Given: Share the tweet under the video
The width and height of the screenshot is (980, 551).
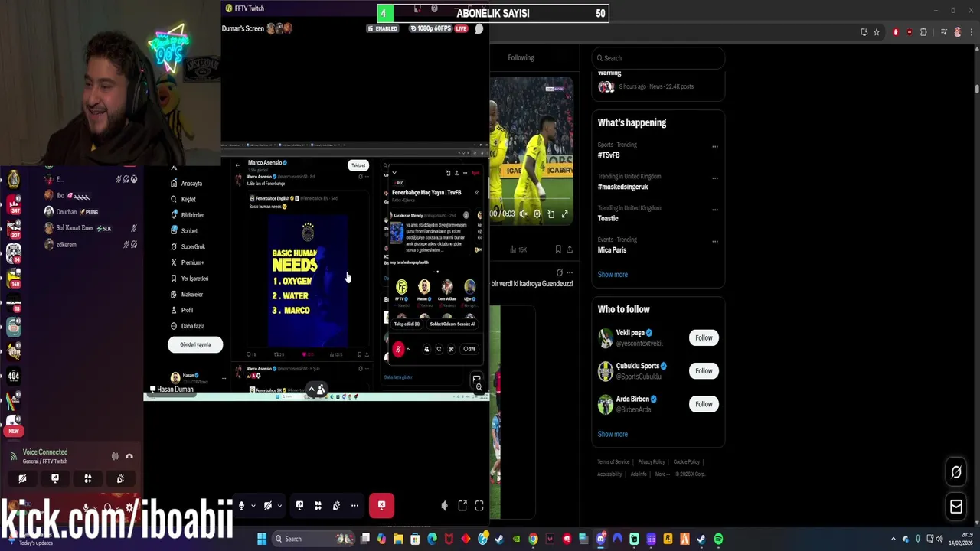Looking at the screenshot, I should point(570,249).
